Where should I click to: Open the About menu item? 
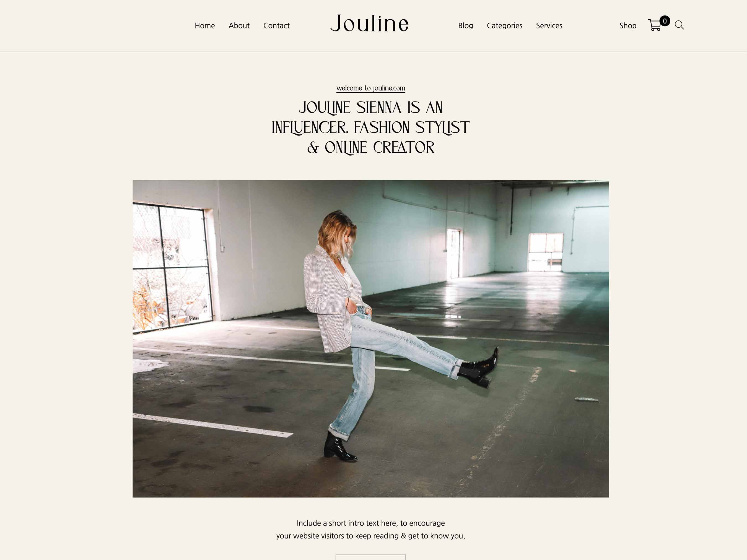239,26
